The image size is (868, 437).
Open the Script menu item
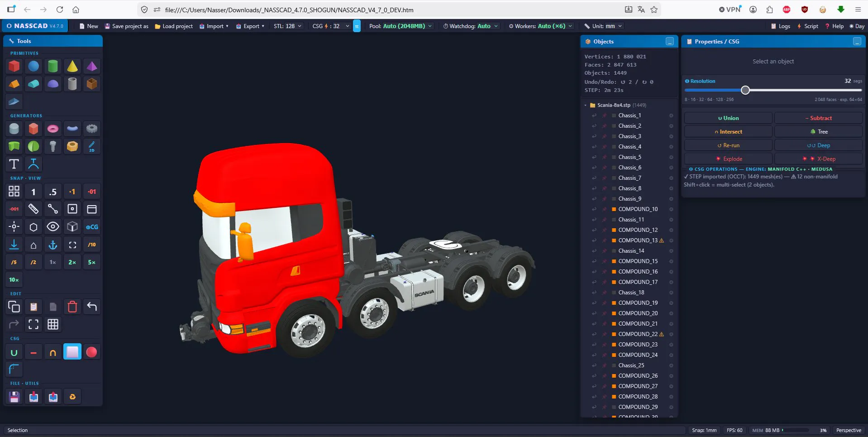(807, 26)
